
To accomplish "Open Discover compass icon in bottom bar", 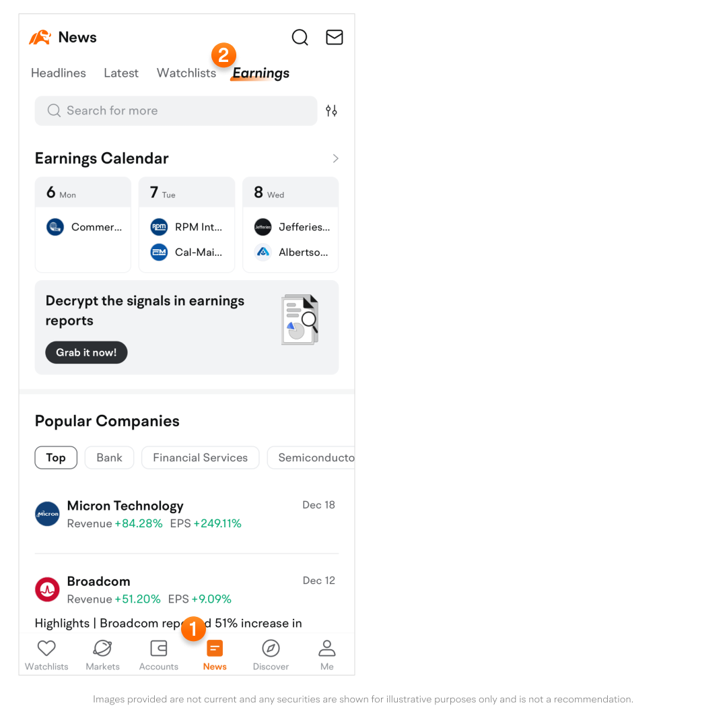I will point(271,649).
